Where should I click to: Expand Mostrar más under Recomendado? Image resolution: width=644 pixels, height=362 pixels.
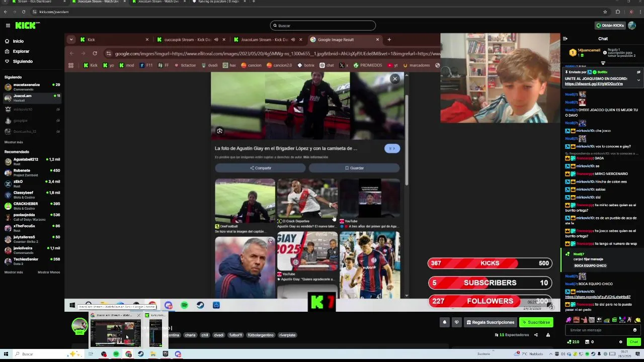[x=14, y=272]
